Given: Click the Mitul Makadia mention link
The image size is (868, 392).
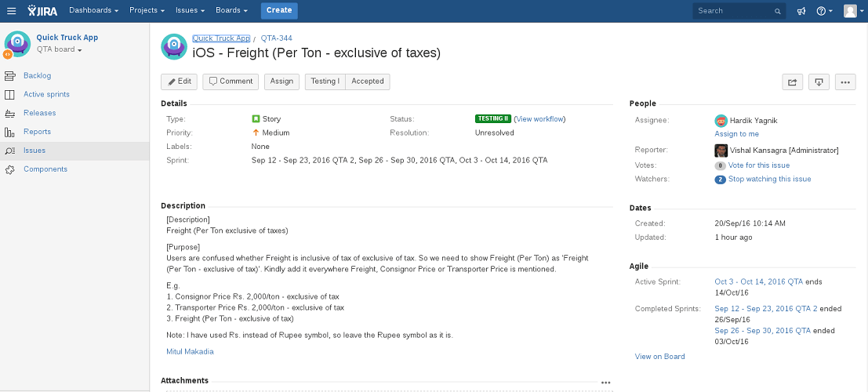Looking at the screenshot, I should click(x=190, y=351).
